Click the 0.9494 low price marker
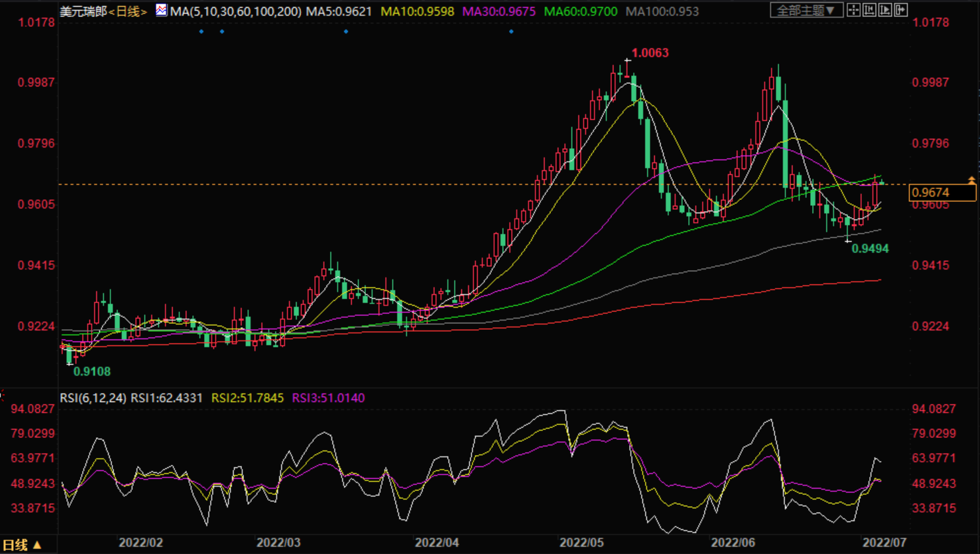980x554 pixels. click(x=870, y=248)
